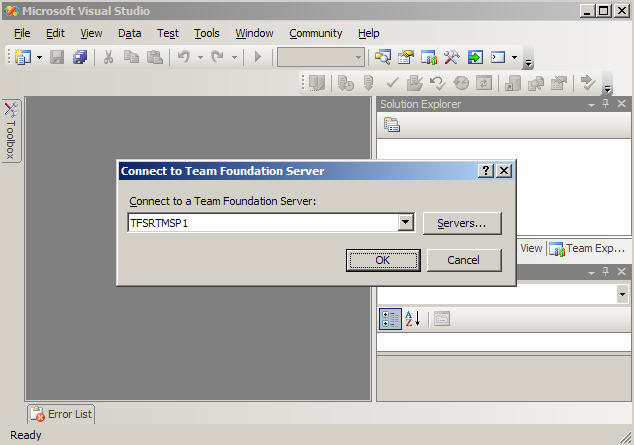Click the Copy toolbar icon
This screenshot has width=634, height=445.
[131, 57]
